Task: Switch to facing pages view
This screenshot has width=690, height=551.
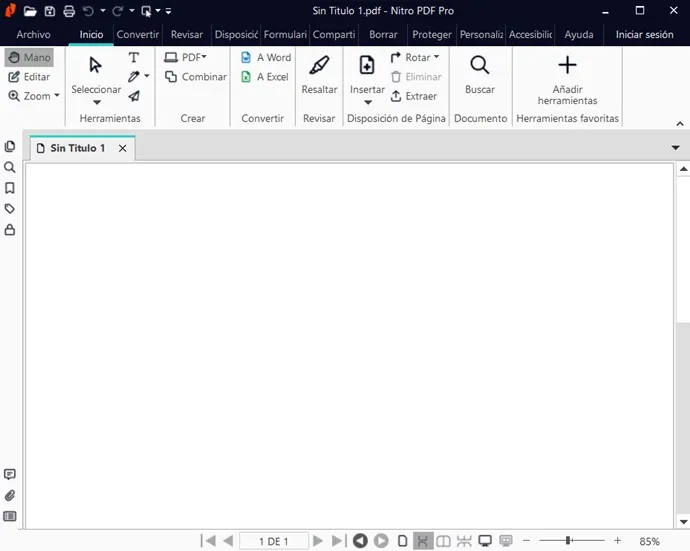Action: coord(443,540)
